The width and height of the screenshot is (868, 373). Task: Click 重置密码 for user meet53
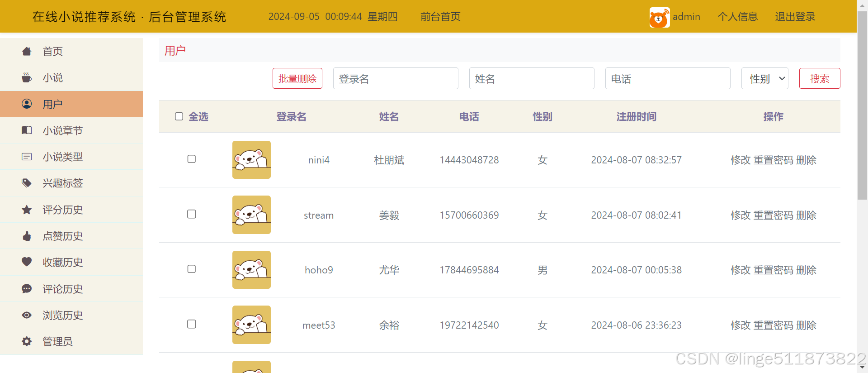tap(774, 325)
